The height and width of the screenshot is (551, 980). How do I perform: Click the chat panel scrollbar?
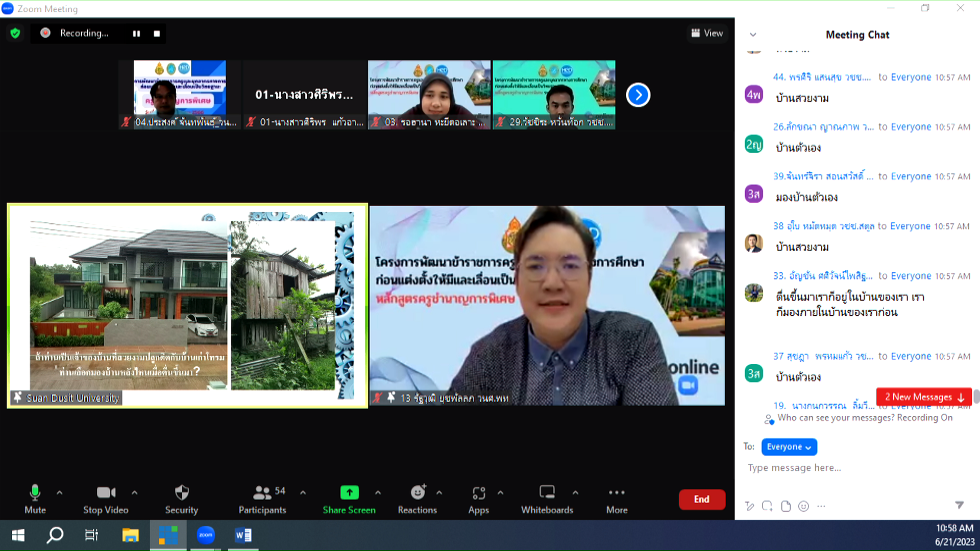976,396
